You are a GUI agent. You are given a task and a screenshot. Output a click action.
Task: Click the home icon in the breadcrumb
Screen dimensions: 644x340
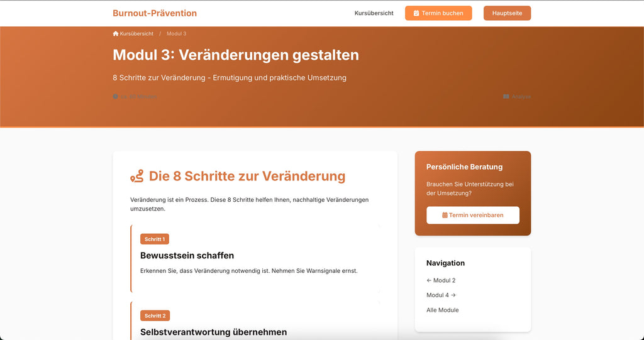point(116,34)
